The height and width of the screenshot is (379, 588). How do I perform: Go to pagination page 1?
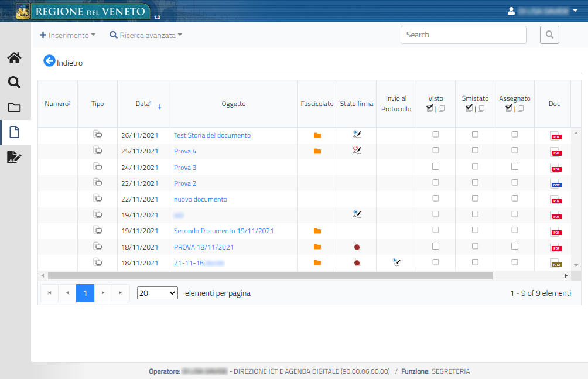(85, 293)
